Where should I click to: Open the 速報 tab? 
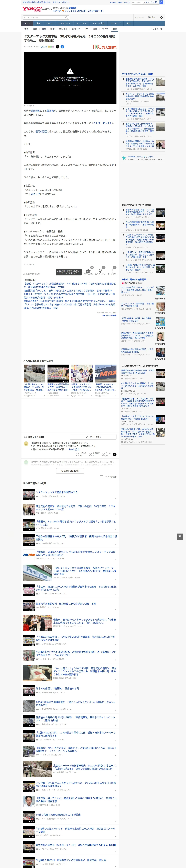click(38, 24)
